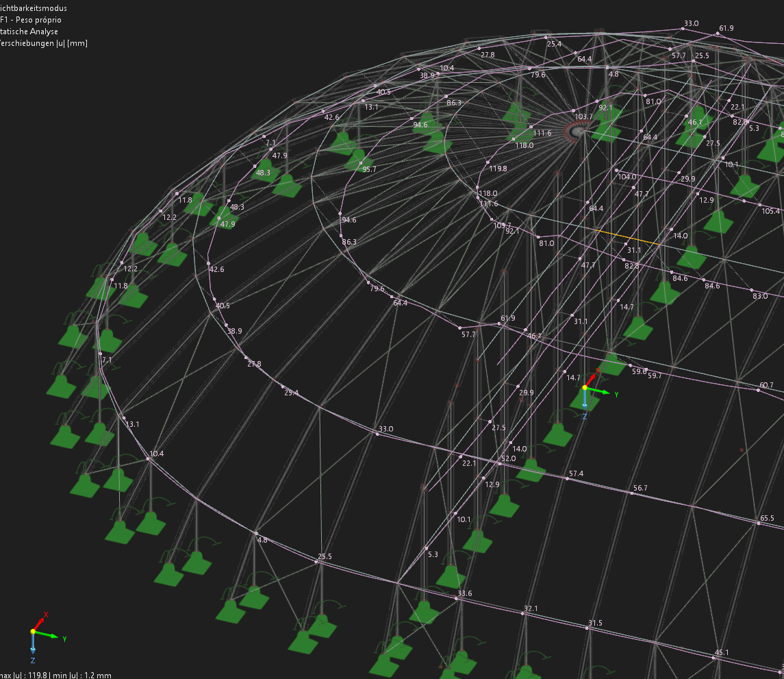Select the node value label 65.5
Screen dimensions: 784x679
click(766, 519)
